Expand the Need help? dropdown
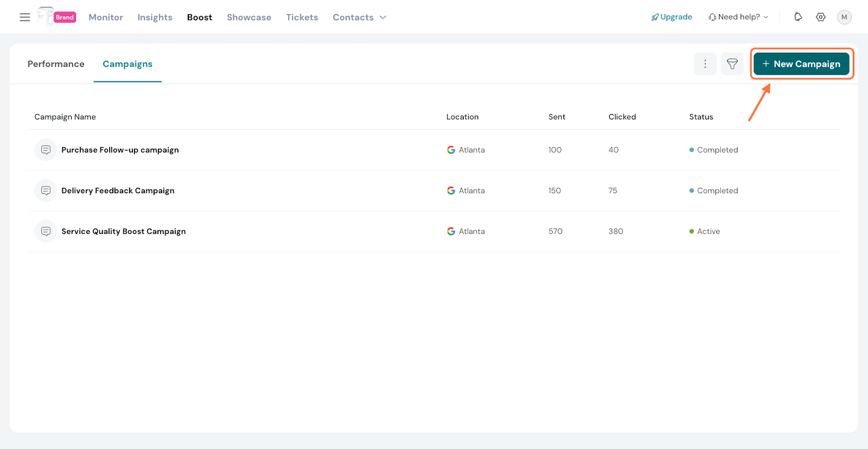 pos(738,17)
